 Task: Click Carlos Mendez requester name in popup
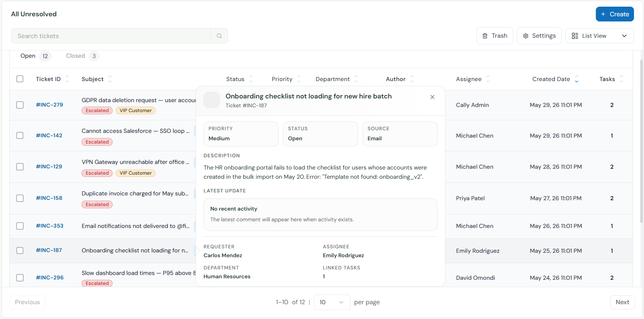click(223, 255)
